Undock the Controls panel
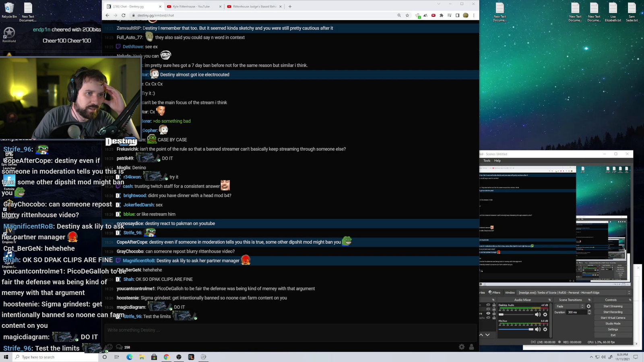Screen dimensions: 644x362 tap(630, 300)
